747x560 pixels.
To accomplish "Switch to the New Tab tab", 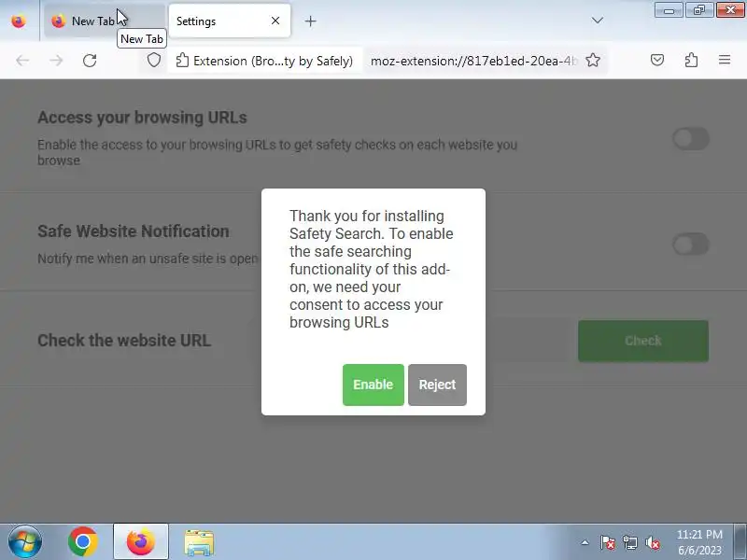I will (104, 21).
